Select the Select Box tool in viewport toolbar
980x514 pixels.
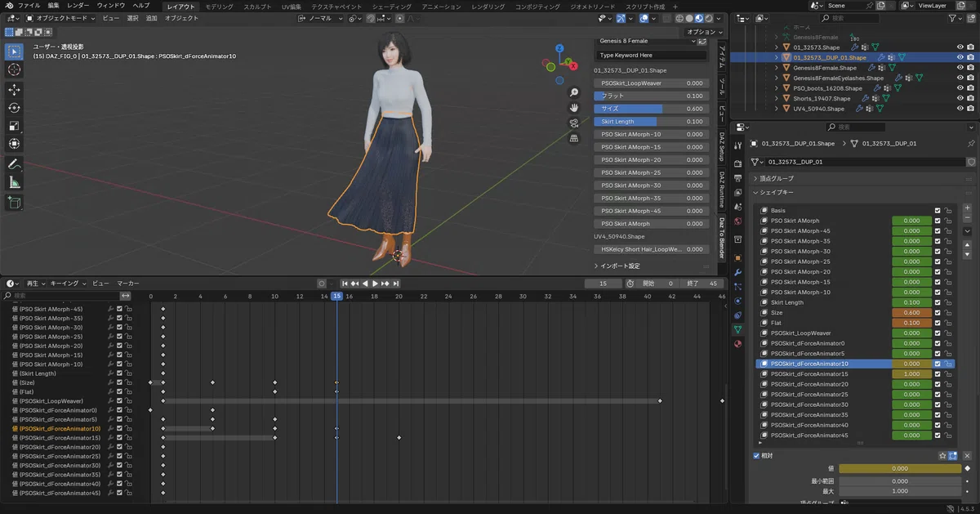click(x=15, y=51)
